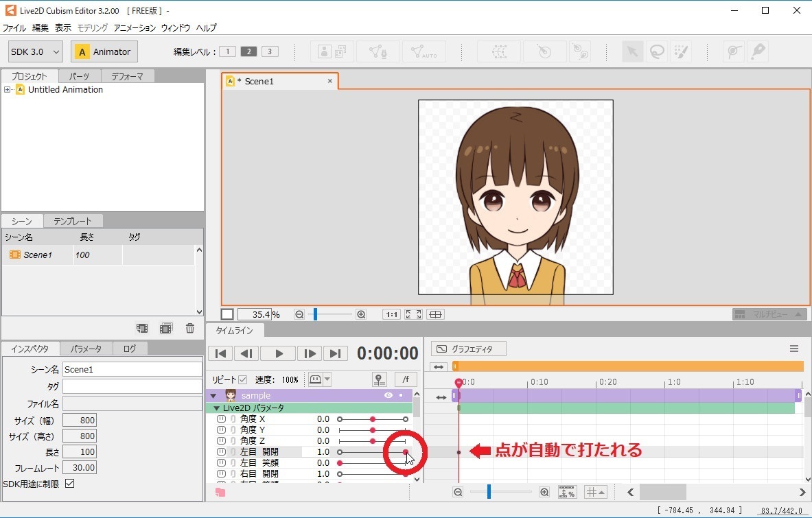This screenshot has width=812, height=518.
Task: Delete the selected scene with the trash icon
Action: [190, 328]
